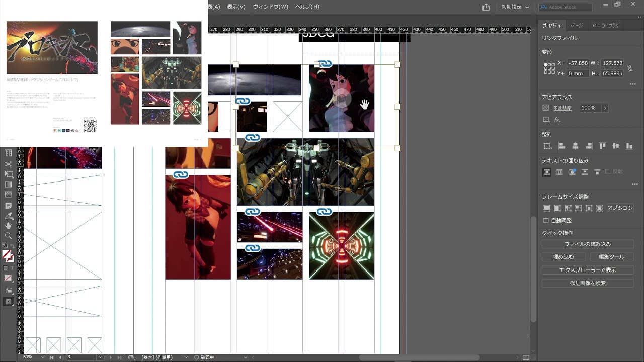Screen dimensions: 644x362
Task: Click the link badge on the robot image
Action: pyautogui.click(x=253, y=137)
